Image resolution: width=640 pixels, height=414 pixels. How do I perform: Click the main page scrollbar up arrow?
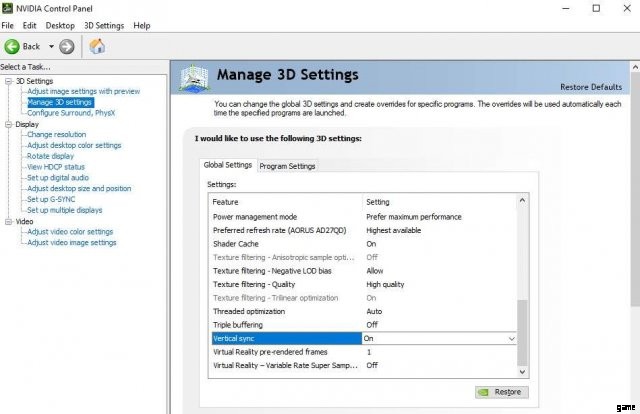[635, 67]
